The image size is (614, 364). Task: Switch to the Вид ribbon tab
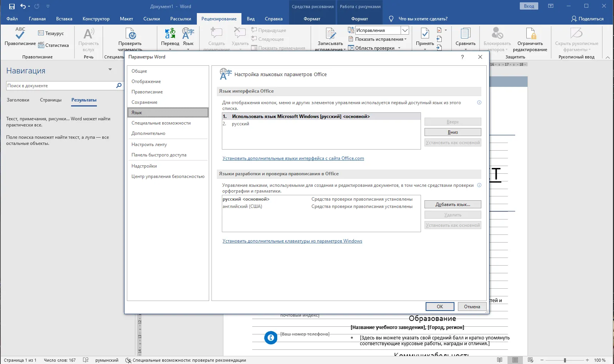250,19
